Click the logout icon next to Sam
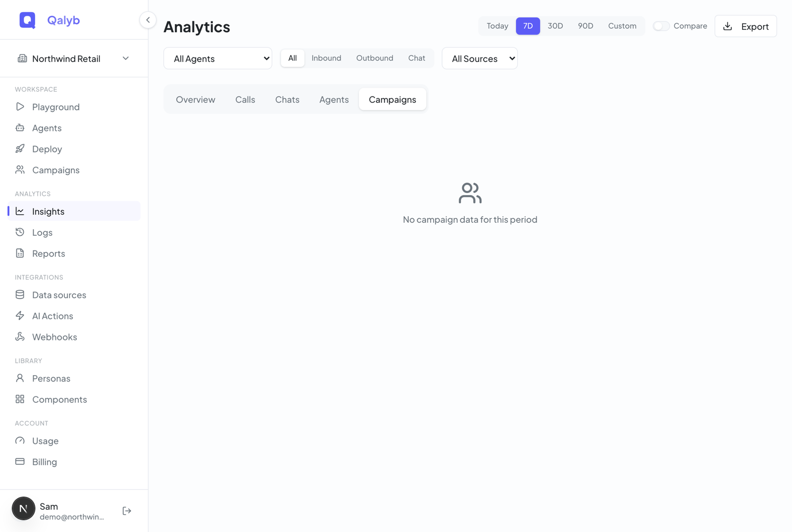 [x=127, y=511]
